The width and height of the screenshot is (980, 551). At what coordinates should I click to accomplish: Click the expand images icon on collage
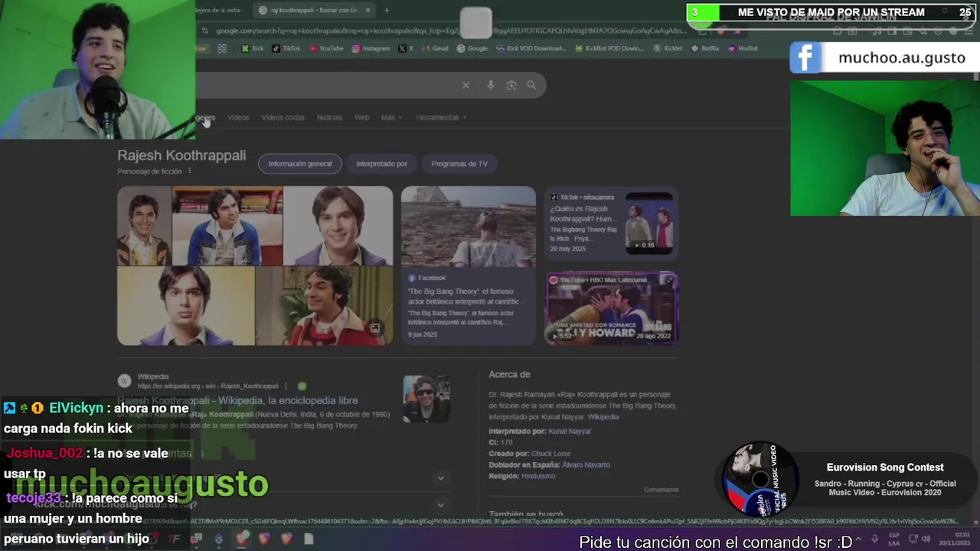(375, 328)
